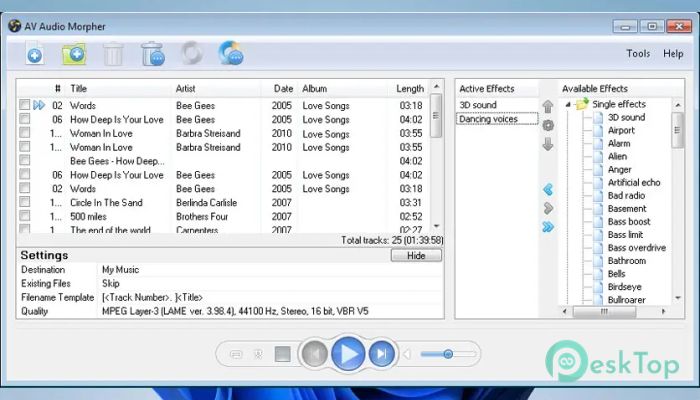The height and width of the screenshot is (400, 700).
Task: Click the shuffle icon in player
Action: [258, 354]
